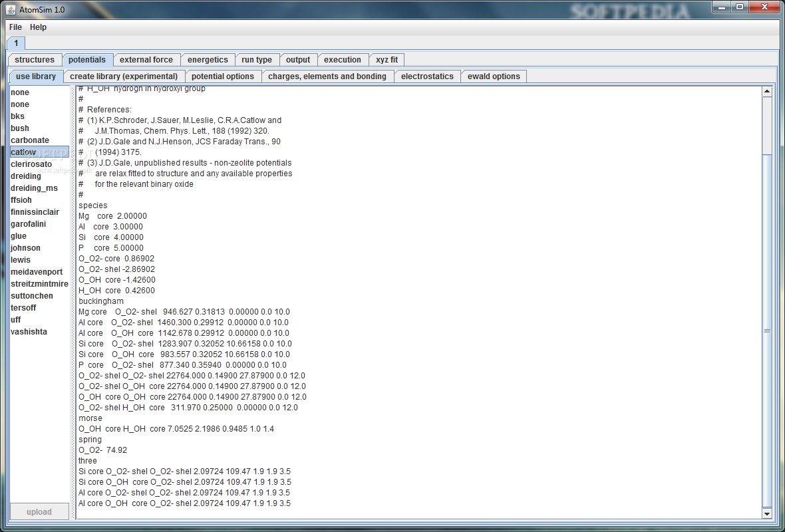This screenshot has width=785, height=532.
Task: Select bush potential library
Action: point(39,128)
